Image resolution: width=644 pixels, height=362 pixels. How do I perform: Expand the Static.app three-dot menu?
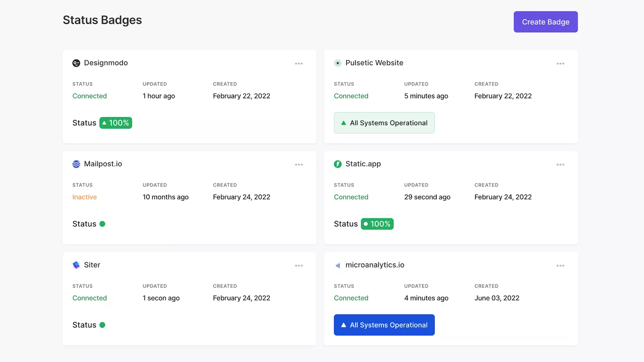(560, 165)
